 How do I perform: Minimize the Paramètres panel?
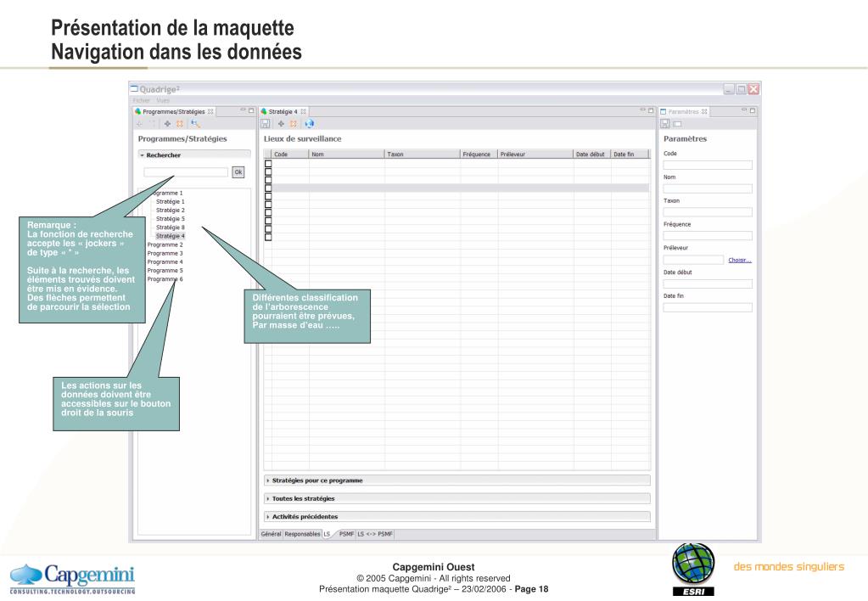[x=744, y=110]
